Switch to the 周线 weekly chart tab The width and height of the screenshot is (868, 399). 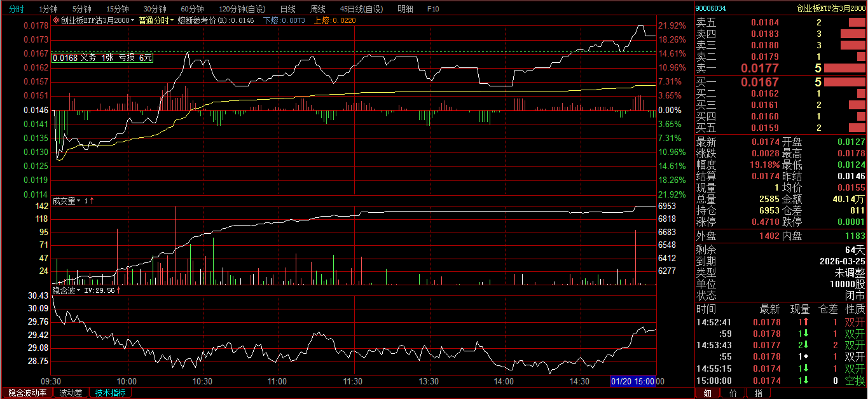317,9
